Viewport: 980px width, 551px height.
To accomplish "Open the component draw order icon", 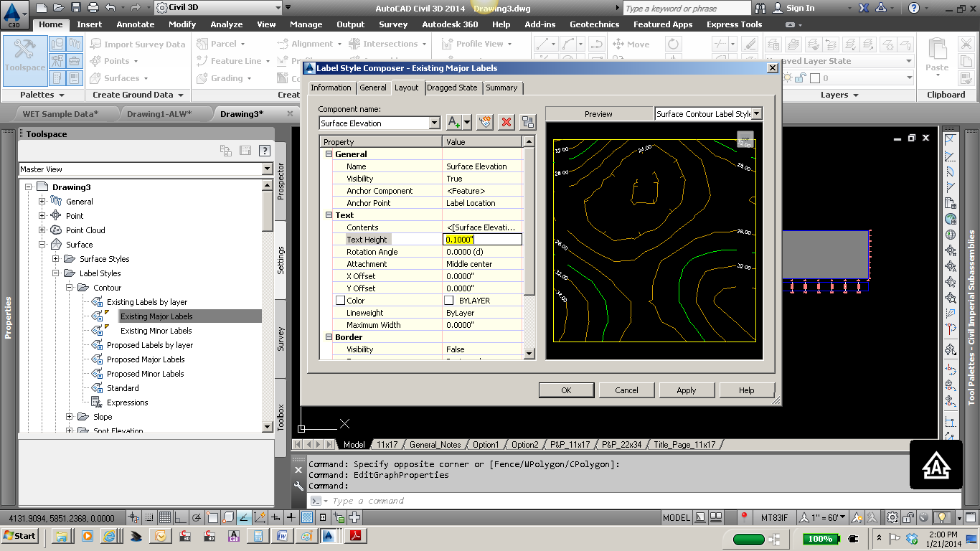I will point(527,122).
